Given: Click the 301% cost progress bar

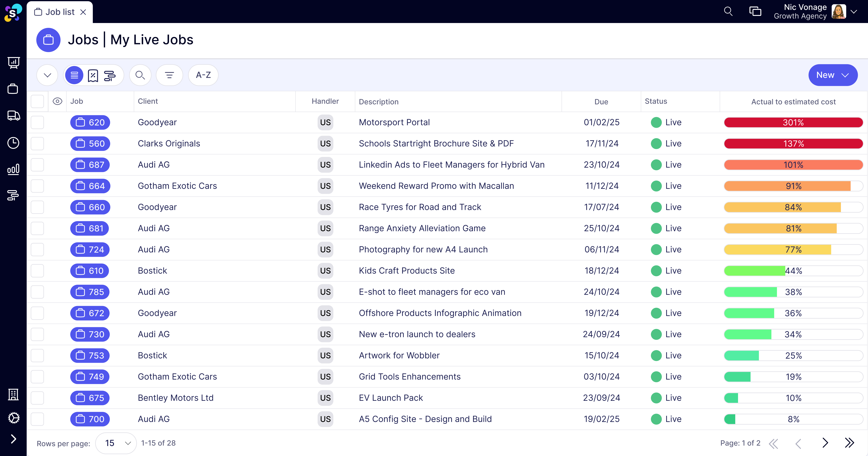Looking at the screenshot, I should [x=793, y=122].
